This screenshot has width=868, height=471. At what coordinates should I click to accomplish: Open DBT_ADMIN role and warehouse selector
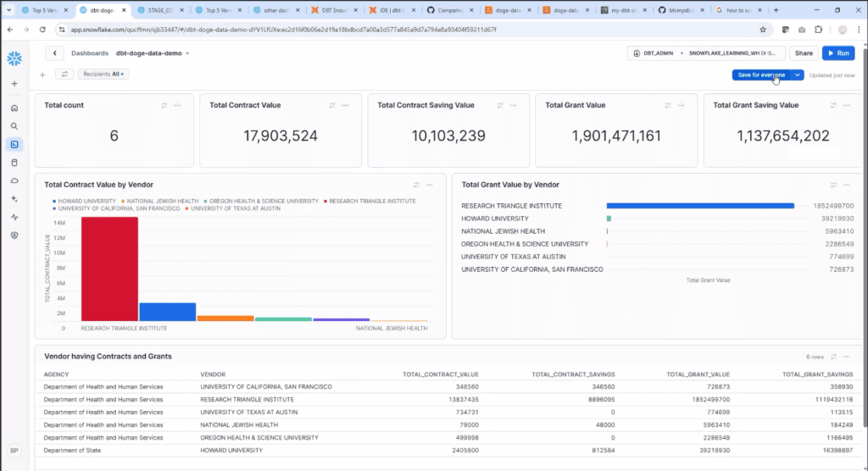point(706,53)
